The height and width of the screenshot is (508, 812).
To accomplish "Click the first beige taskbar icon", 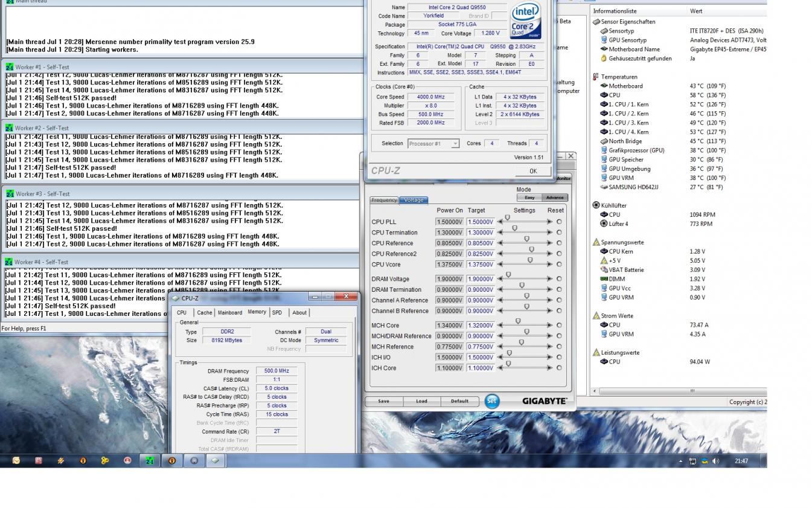I will pos(16,460).
